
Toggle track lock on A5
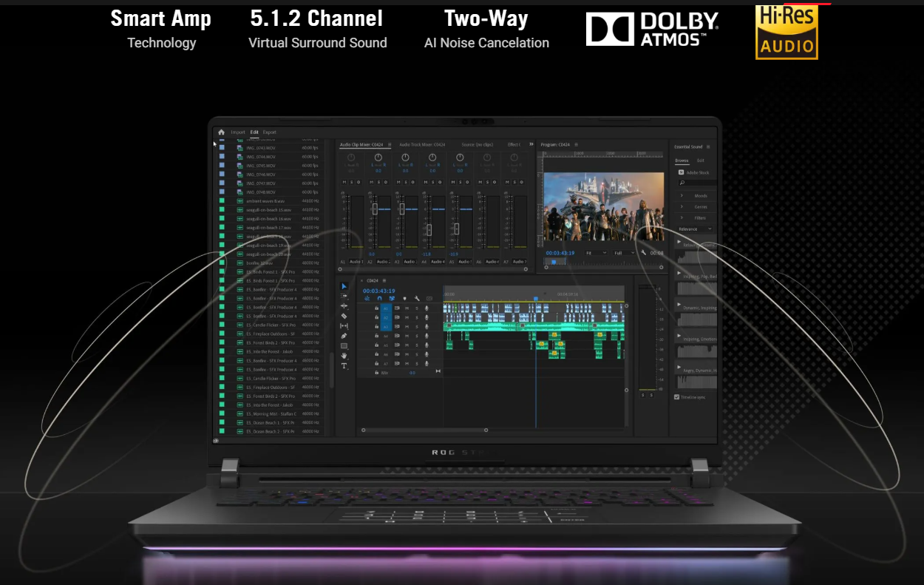pyautogui.click(x=376, y=345)
